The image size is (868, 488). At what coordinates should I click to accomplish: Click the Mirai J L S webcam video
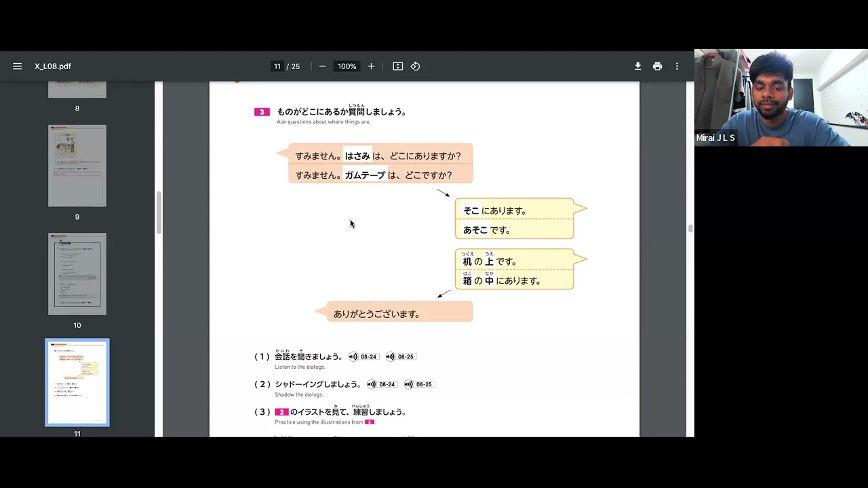(x=781, y=98)
